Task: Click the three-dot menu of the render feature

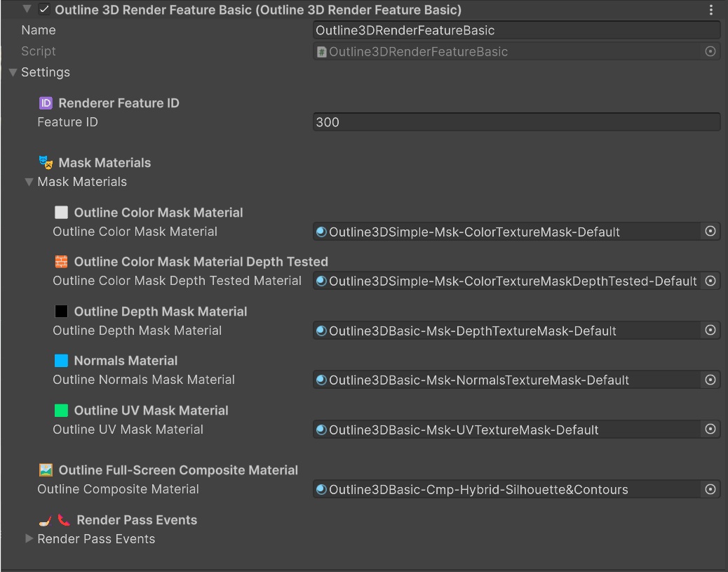Action: pos(711,10)
